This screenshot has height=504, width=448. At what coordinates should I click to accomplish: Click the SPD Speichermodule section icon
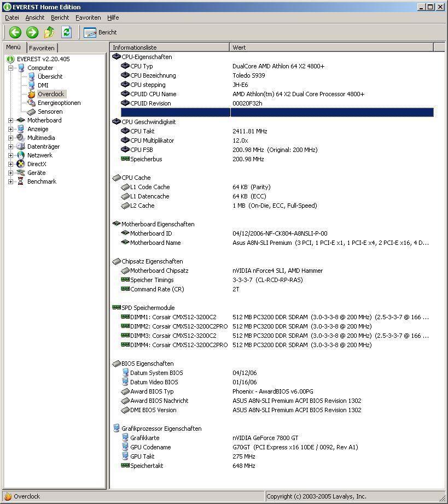[116, 308]
